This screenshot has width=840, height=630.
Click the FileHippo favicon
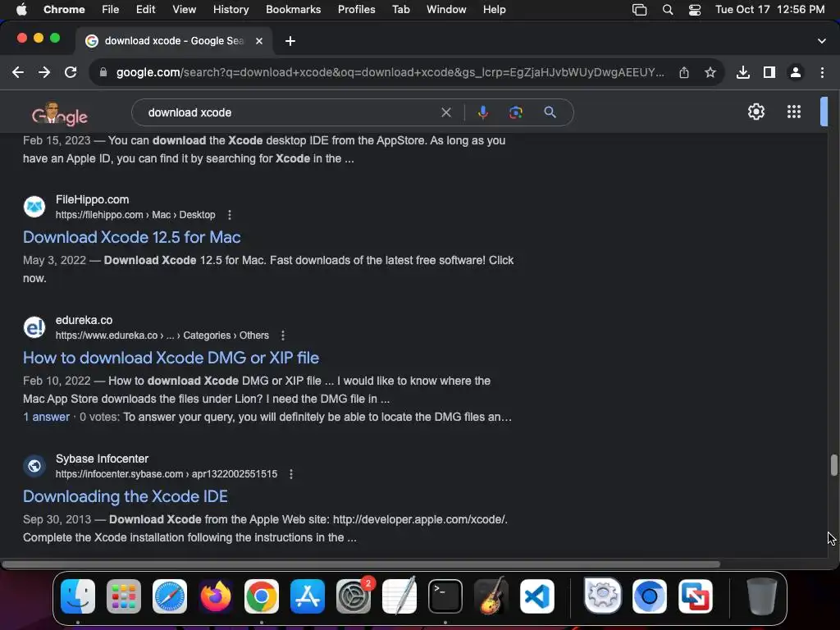tap(34, 207)
